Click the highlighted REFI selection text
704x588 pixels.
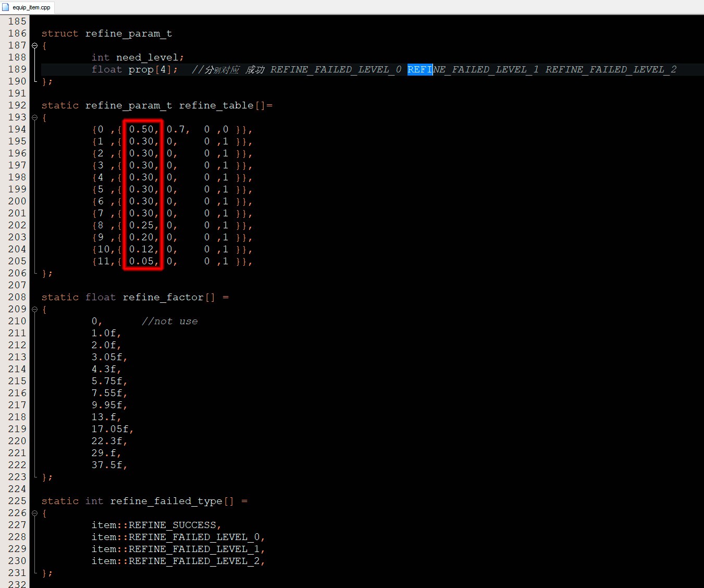(419, 69)
